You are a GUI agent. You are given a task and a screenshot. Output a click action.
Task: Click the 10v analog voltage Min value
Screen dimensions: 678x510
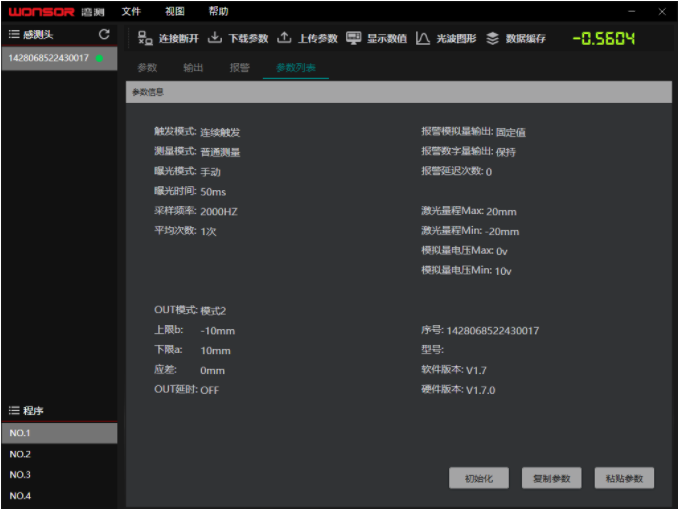(x=503, y=271)
